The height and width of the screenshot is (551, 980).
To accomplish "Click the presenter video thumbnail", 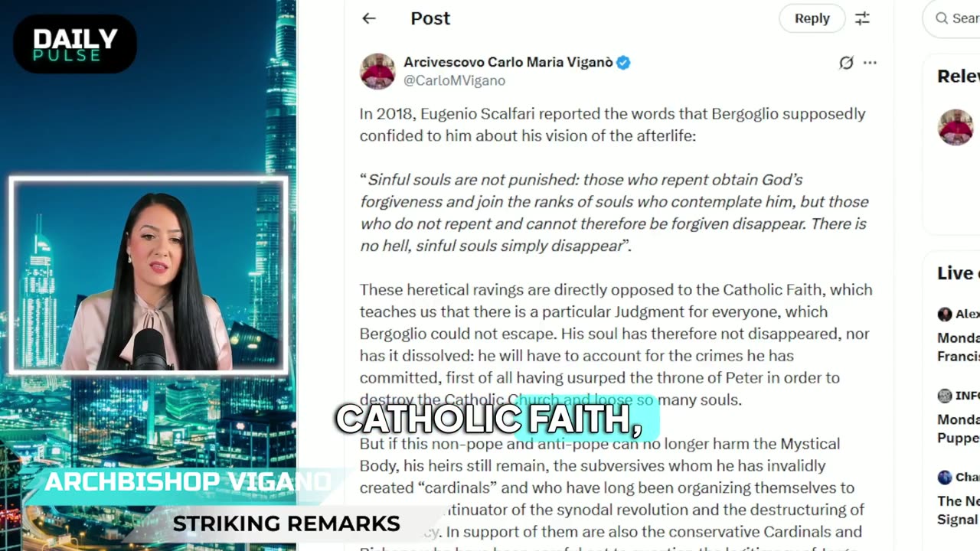I will coord(149,275).
